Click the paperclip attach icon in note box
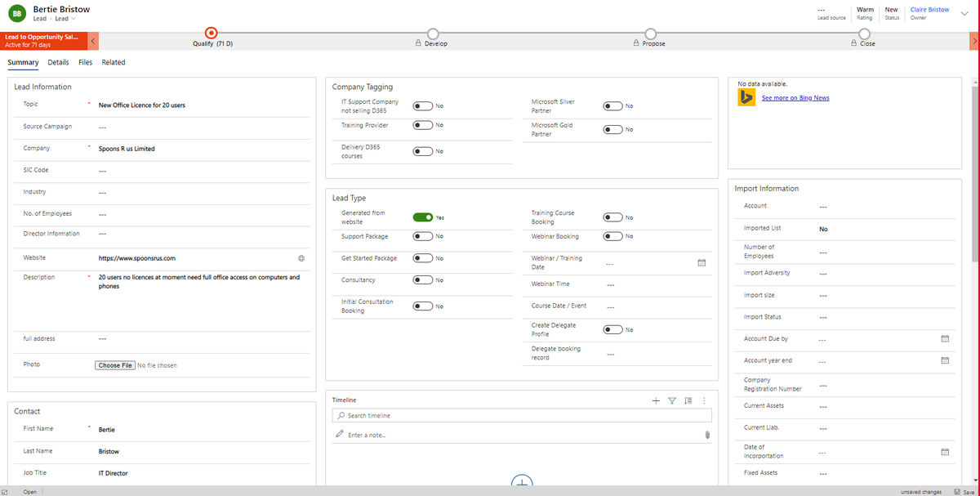The width and height of the screenshot is (980, 496). coord(707,435)
